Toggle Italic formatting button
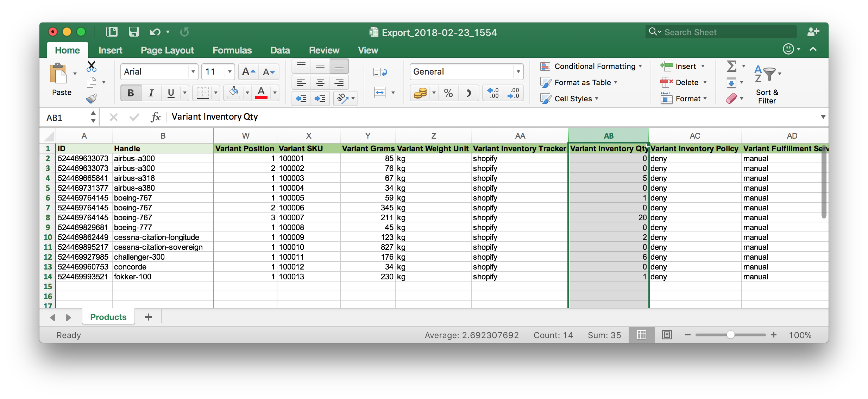The height and width of the screenshot is (399, 868). (x=151, y=93)
